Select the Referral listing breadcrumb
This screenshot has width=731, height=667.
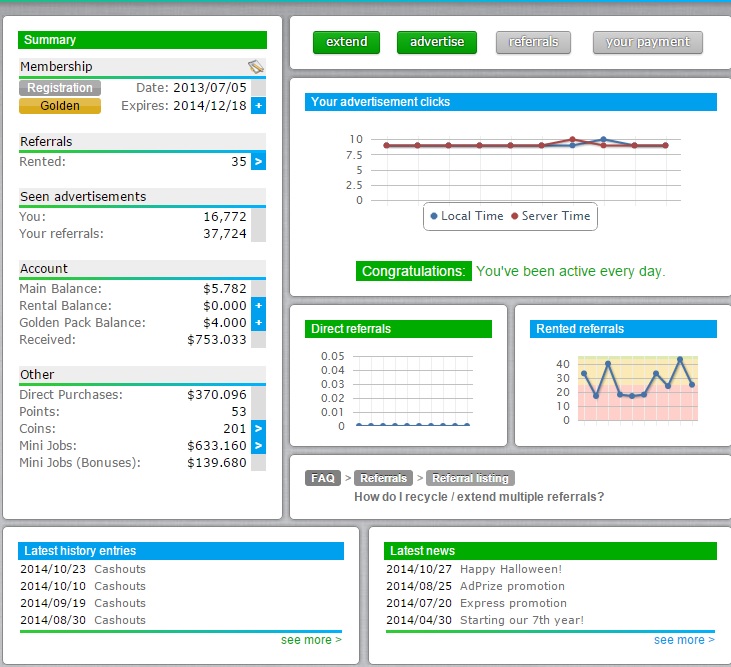tap(471, 478)
